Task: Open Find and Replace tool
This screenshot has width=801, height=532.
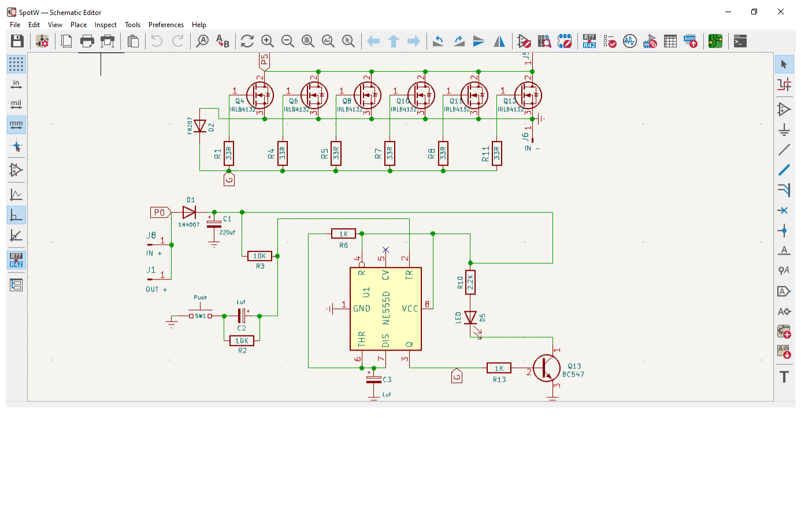Action: (x=222, y=41)
